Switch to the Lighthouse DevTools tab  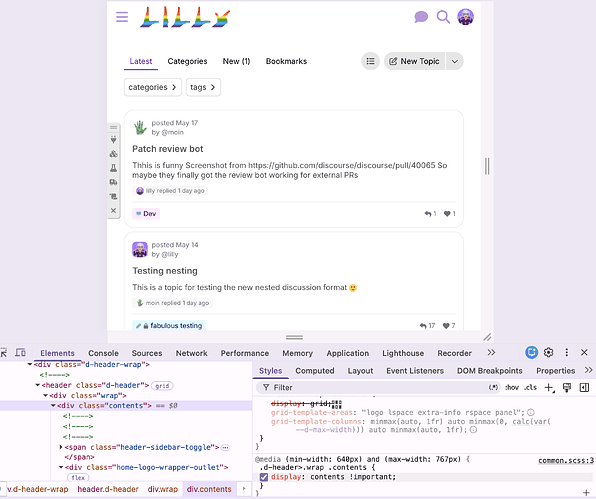[403, 353]
